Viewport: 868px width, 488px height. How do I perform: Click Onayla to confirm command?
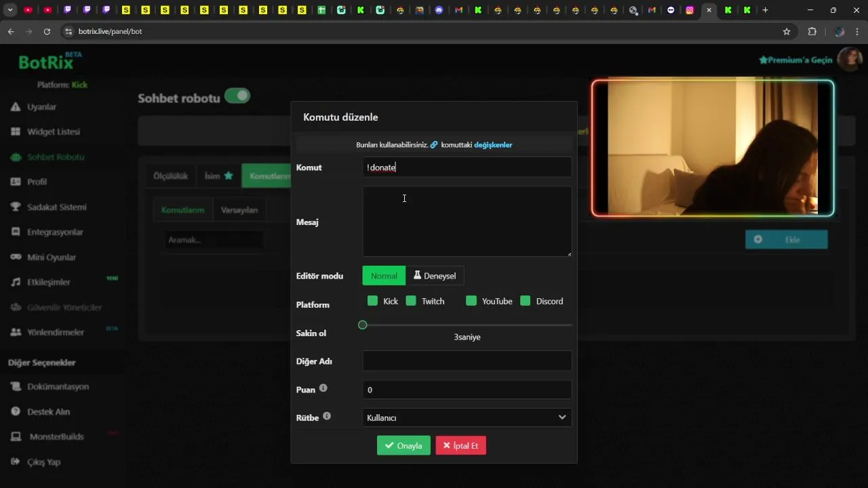click(403, 445)
